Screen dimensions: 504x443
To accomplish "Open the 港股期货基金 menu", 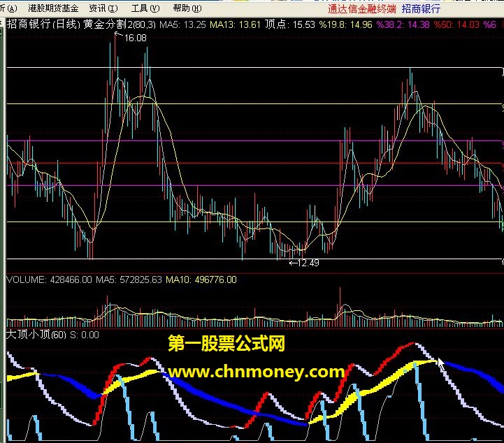I will coord(53,8).
